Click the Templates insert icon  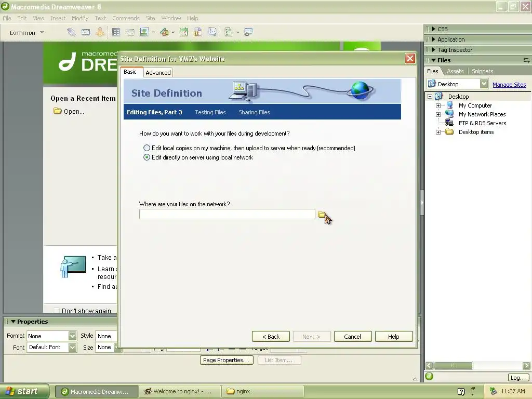(229, 32)
